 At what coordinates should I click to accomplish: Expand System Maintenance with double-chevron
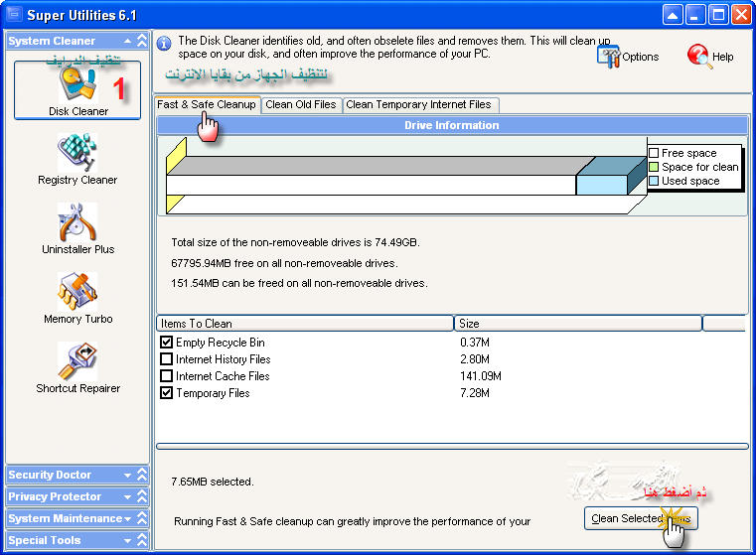[x=142, y=518]
